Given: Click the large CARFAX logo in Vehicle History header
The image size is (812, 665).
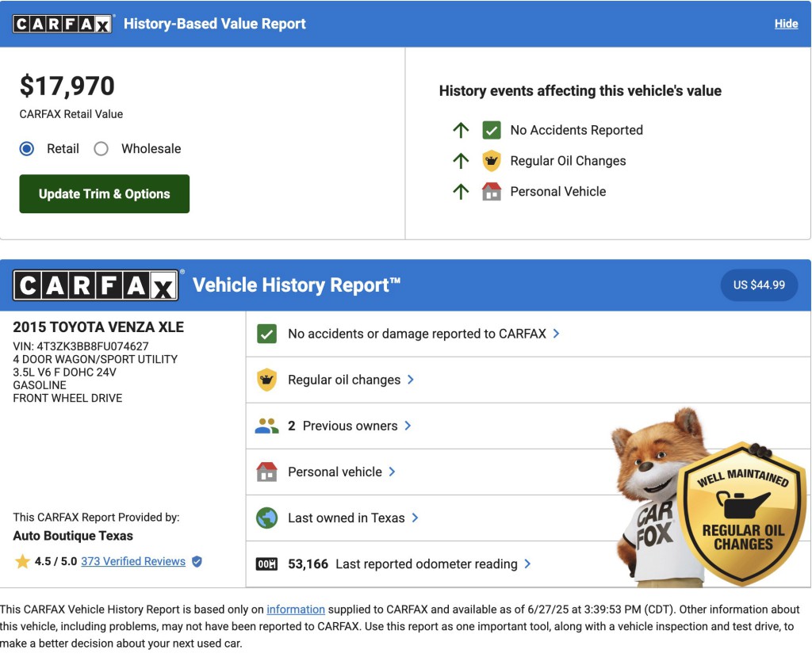Looking at the screenshot, I should click(x=96, y=285).
